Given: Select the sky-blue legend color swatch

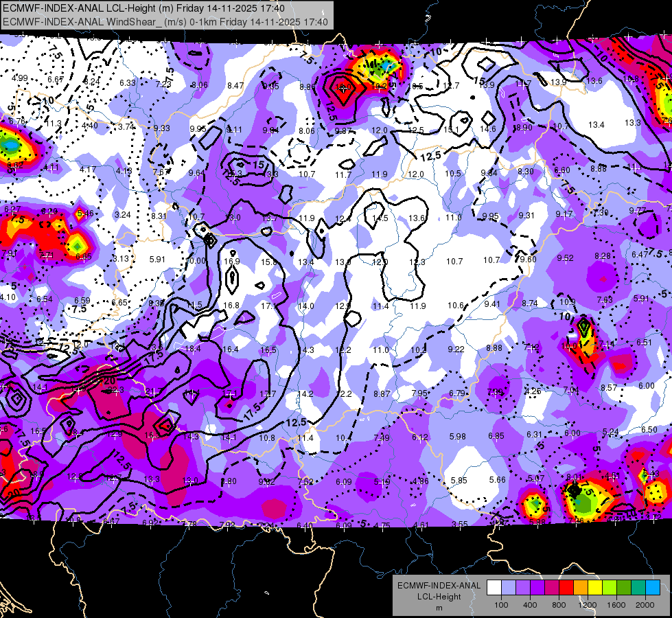Looking at the screenshot, I should pyautogui.click(x=653, y=588).
